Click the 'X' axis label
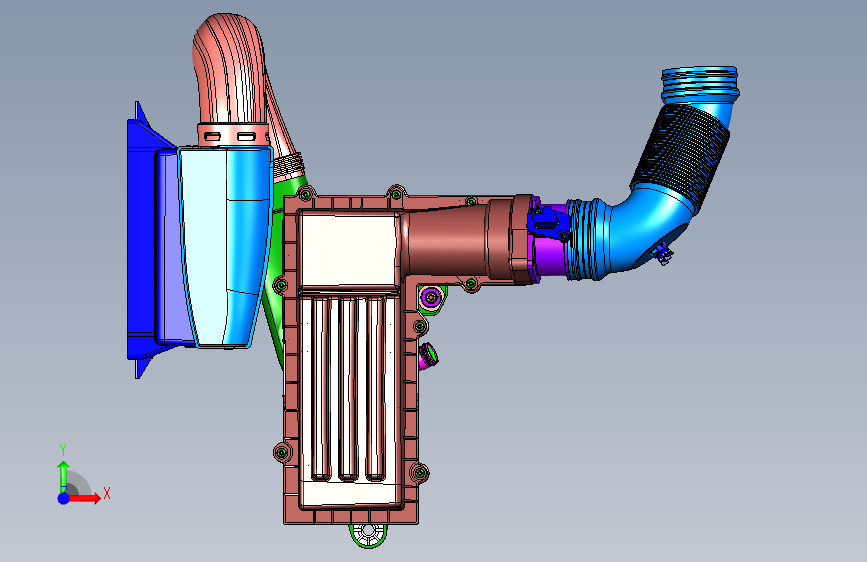The width and height of the screenshot is (867, 562). tap(107, 493)
